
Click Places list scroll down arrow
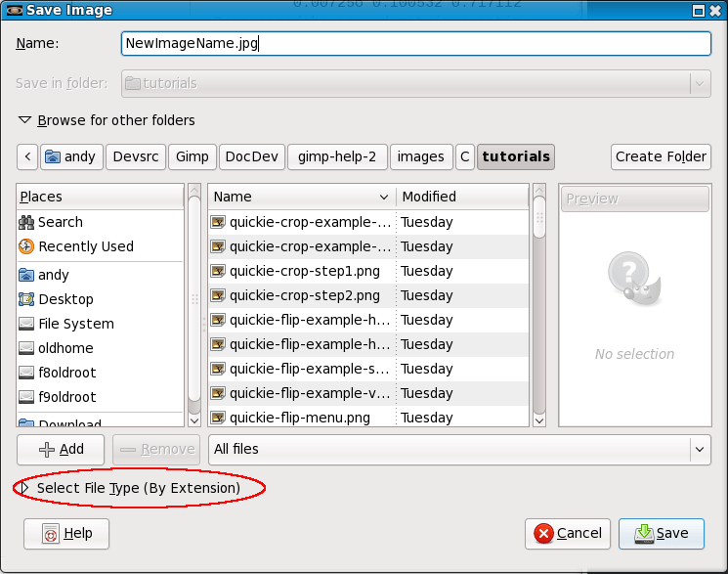pyautogui.click(x=194, y=420)
